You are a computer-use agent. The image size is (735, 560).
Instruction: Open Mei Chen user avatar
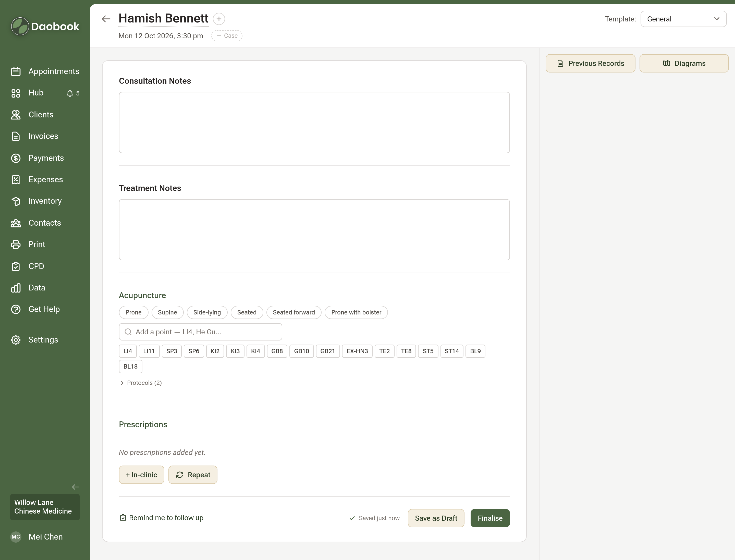pos(16,537)
